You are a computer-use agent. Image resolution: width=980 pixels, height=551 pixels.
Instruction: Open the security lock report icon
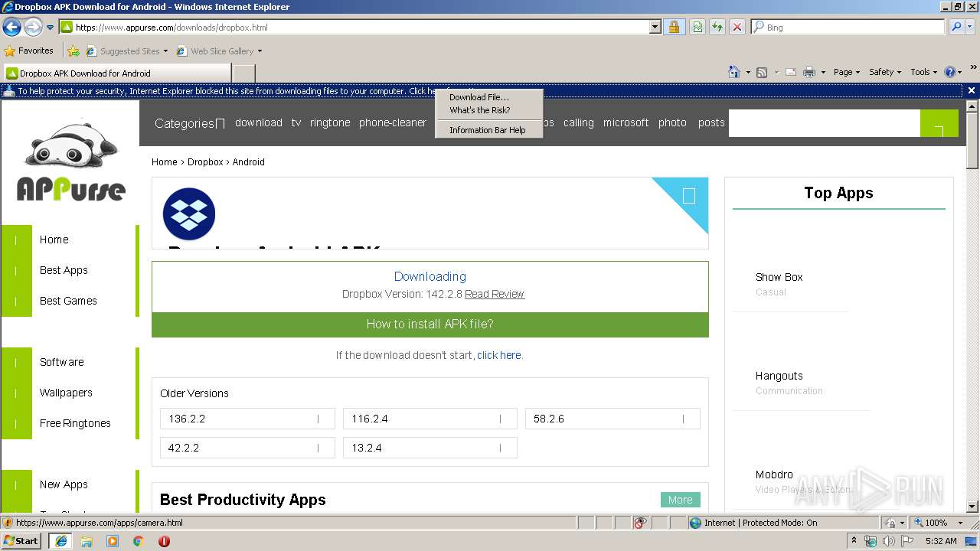pyautogui.click(x=674, y=27)
